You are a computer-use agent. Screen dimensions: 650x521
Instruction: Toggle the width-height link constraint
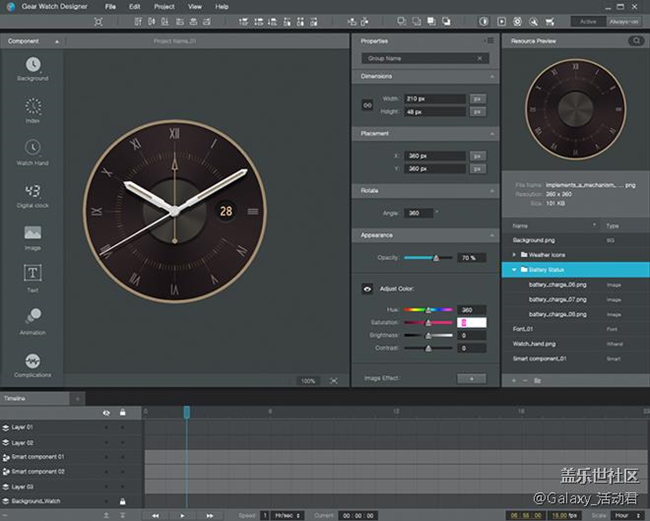click(x=367, y=104)
